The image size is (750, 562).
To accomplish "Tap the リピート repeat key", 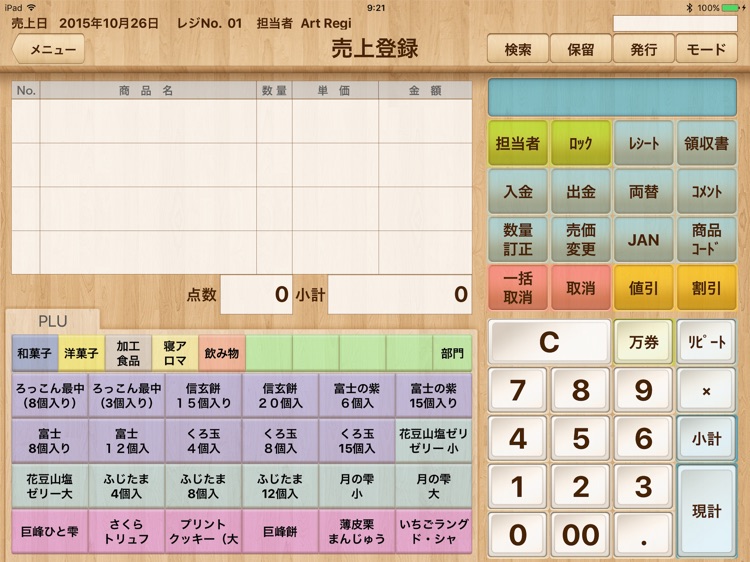I will [706, 342].
